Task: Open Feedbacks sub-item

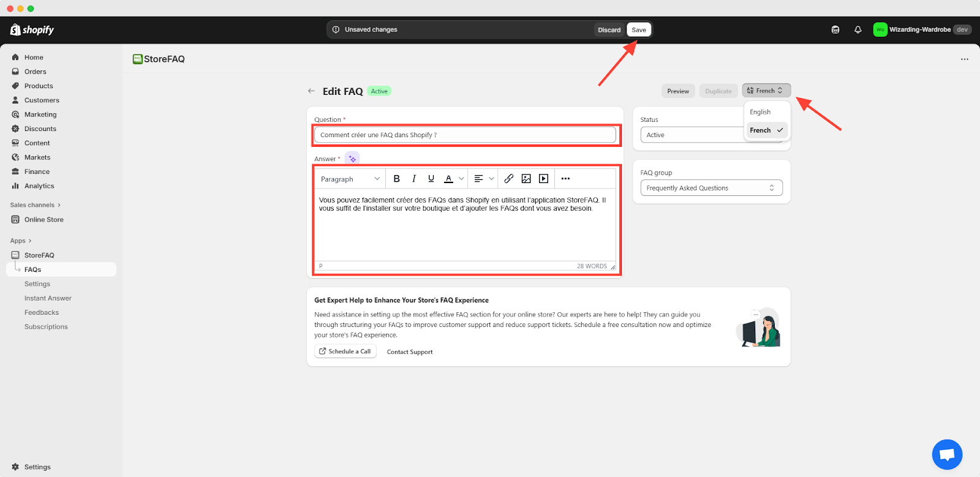Action: click(42, 313)
